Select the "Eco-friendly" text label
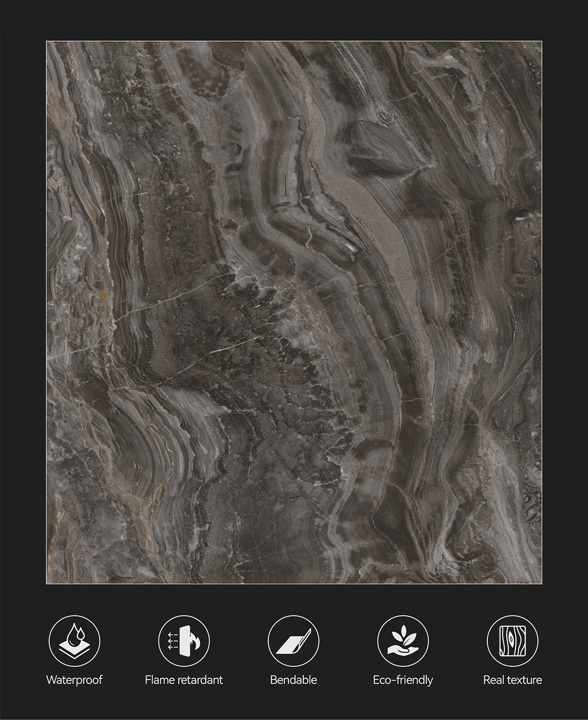This screenshot has height=720, width=588. [x=403, y=680]
